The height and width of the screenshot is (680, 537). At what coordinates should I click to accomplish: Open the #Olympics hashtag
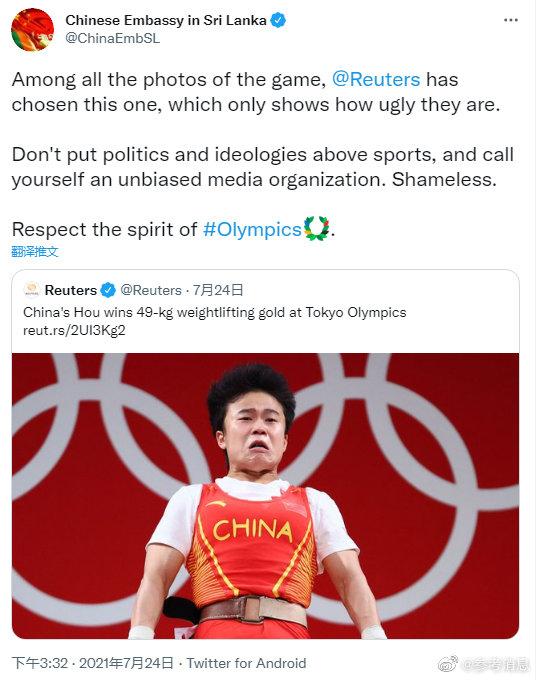click(x=252, y=229)
